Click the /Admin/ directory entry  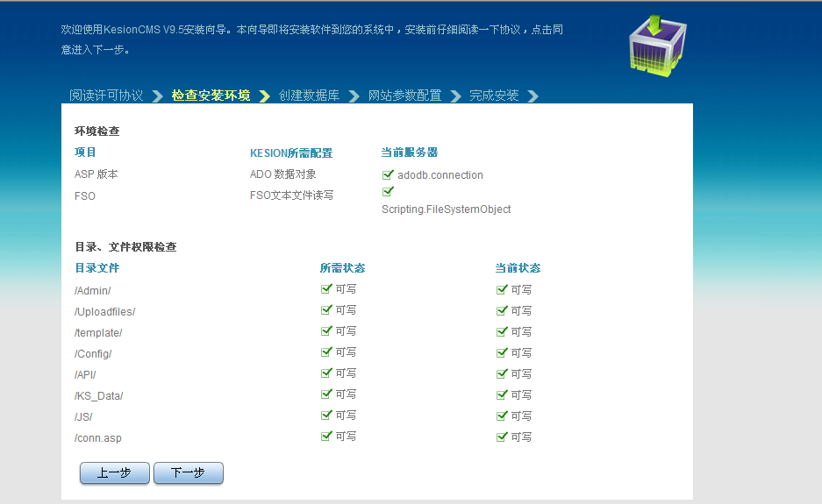pyautogui.click(x=93, y=290)
